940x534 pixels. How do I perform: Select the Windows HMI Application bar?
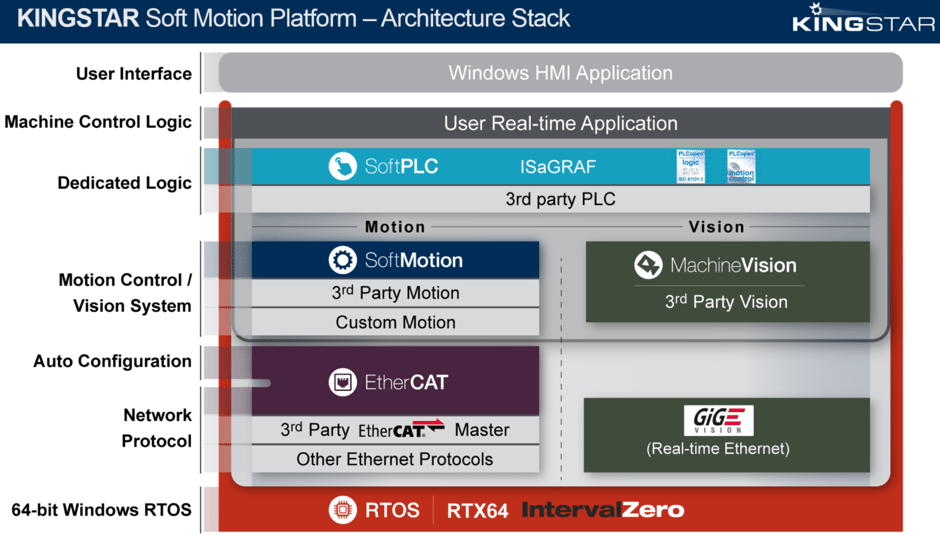click(x=560, y=73)
